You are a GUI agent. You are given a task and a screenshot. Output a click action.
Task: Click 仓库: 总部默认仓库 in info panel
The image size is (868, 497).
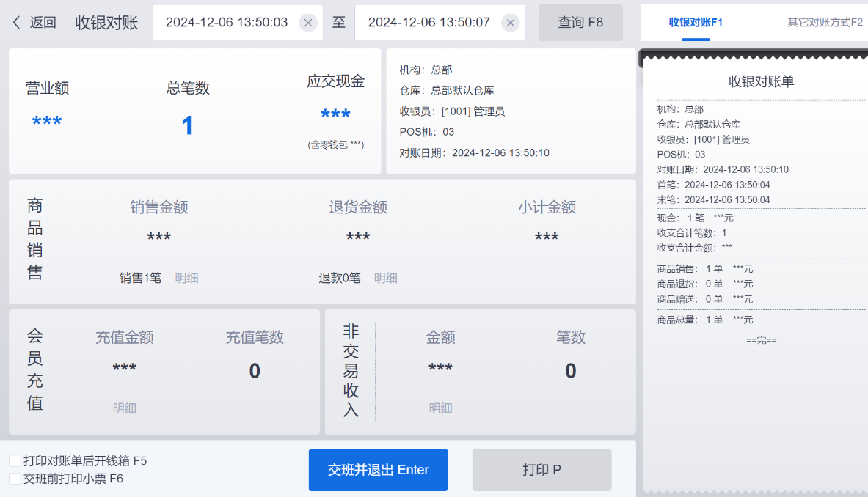tap(447, 91)
